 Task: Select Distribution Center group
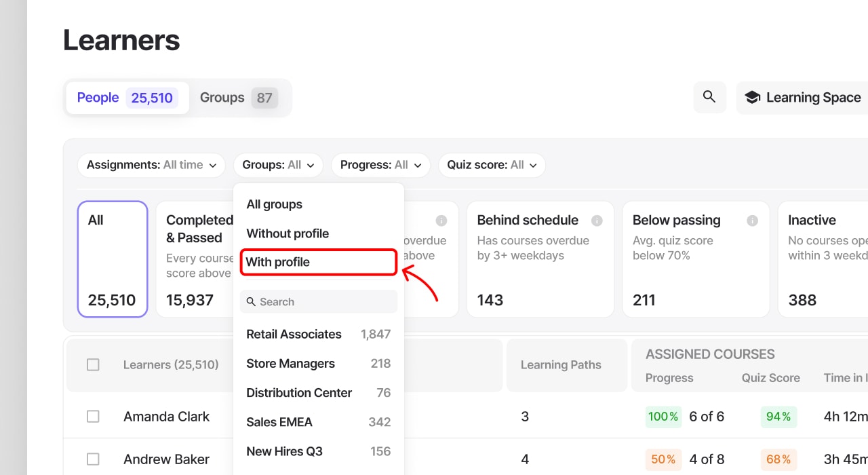pos(319,392)
